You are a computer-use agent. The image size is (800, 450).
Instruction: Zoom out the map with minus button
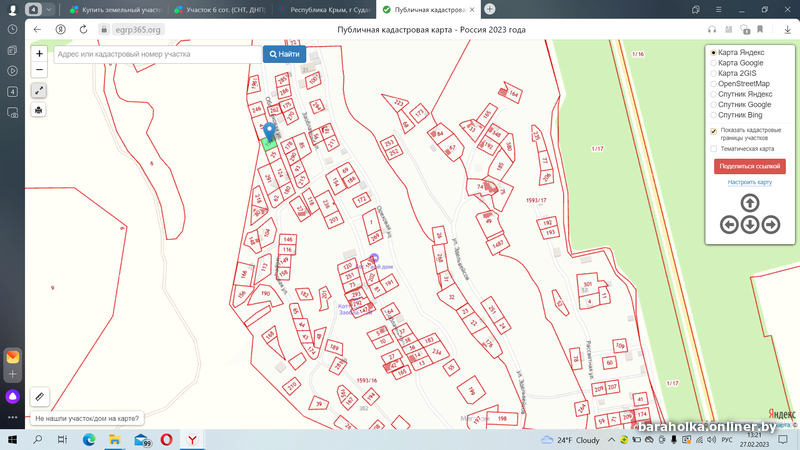[x=39, y=69]
